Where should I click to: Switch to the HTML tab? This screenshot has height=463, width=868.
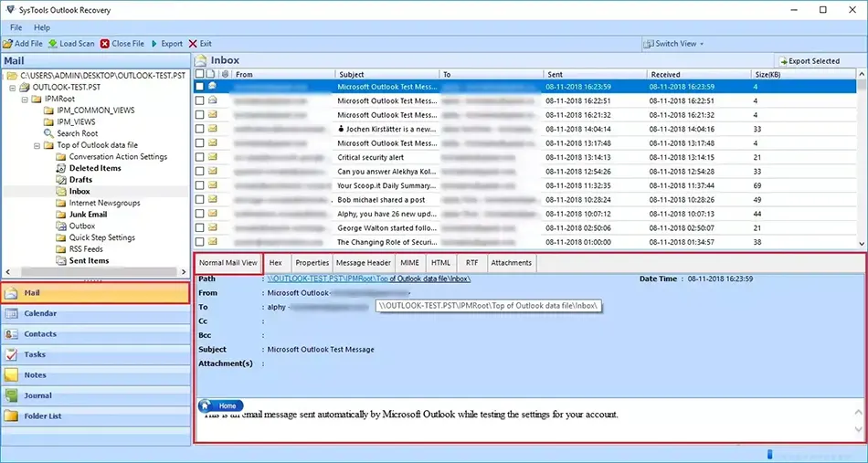coord(440,263)
